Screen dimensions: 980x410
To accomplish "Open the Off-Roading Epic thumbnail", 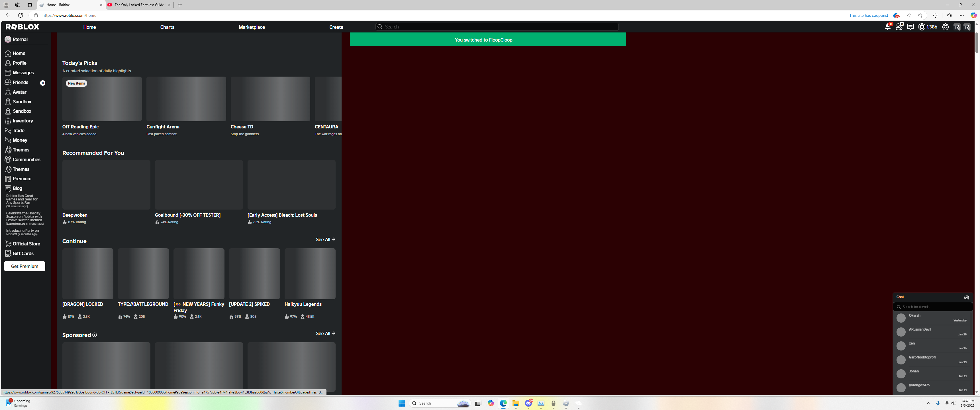I will (102, 99).
